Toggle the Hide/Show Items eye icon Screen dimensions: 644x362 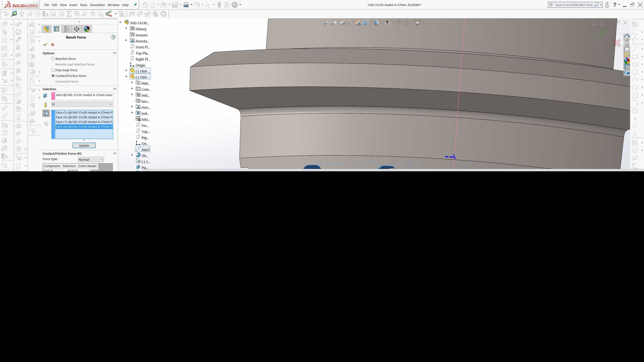coord(388,23)
